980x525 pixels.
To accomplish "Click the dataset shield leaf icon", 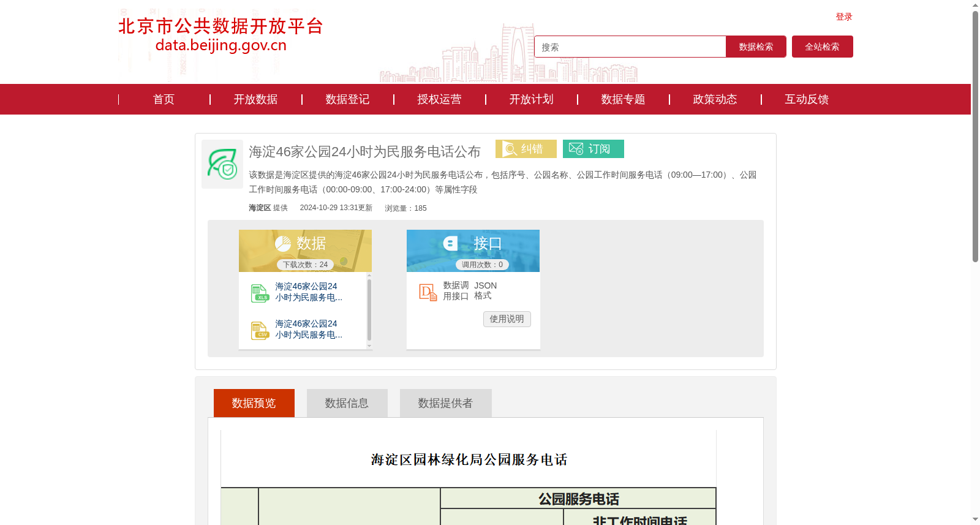I will point(222,164).
